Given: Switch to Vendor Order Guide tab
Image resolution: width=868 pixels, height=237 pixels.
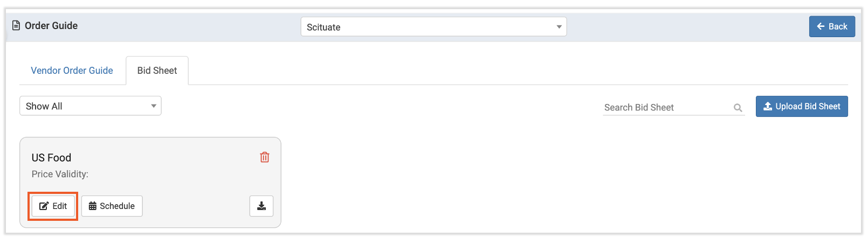Looking at the screenshot, I should (x=72, y=71).
